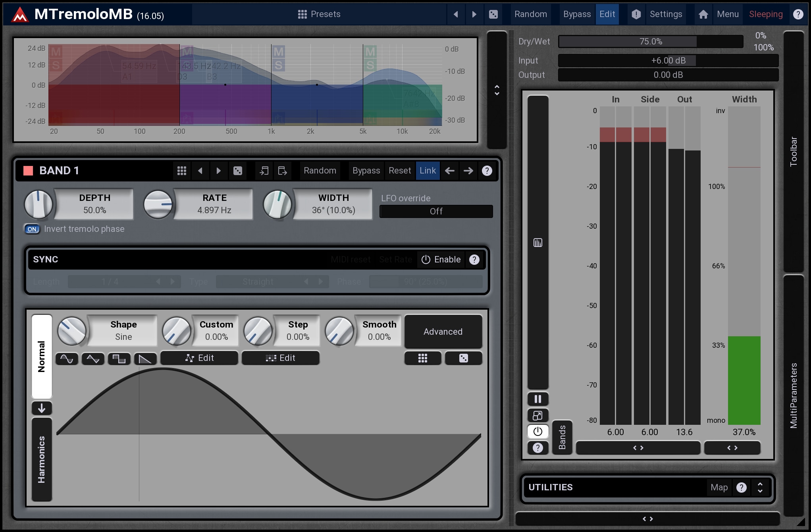Image resolution: width=811 pixels, height=532 pixels.
Task: Click meter popup window icon
Action: point(538,415)
